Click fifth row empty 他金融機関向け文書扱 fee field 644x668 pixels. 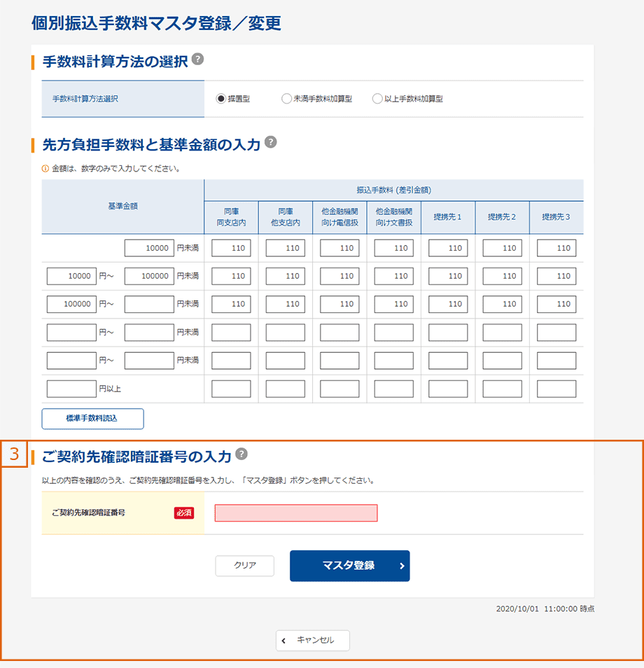(394, 361)
